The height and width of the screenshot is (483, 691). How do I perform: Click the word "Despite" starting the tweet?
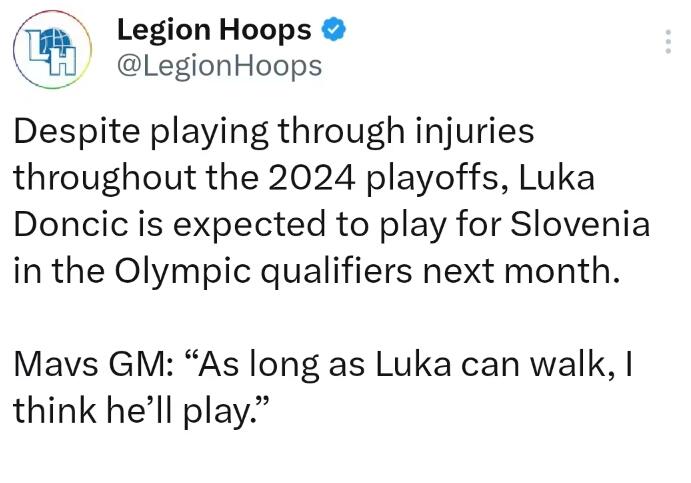click(76, 132)
